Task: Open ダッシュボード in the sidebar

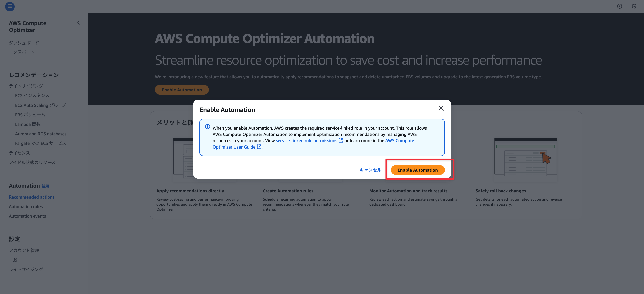Action: point(24,43)
